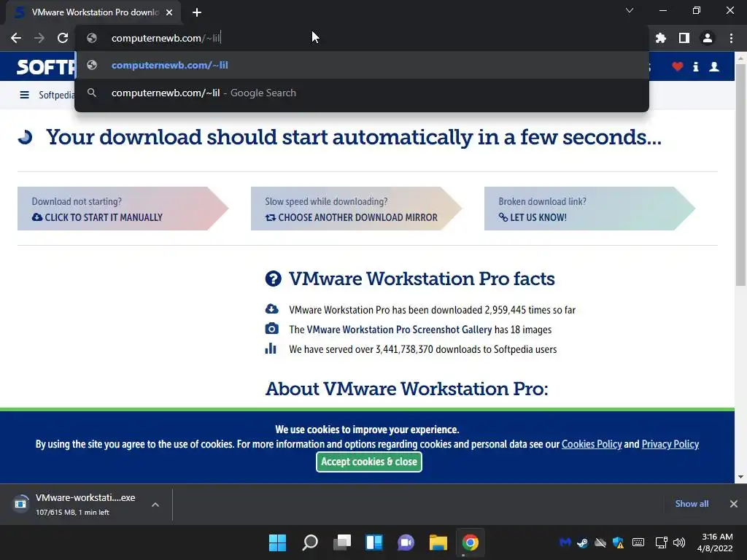Viewport: 747px width, 560px height.
Task: Click the loading spinner icon beside the heading
Action: (x=26, y=137)
